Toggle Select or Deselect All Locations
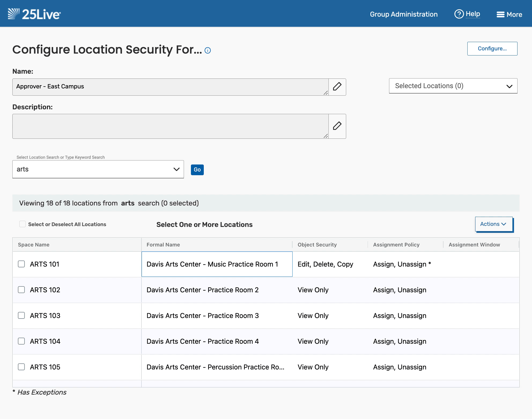 click(x=23, y=224)
